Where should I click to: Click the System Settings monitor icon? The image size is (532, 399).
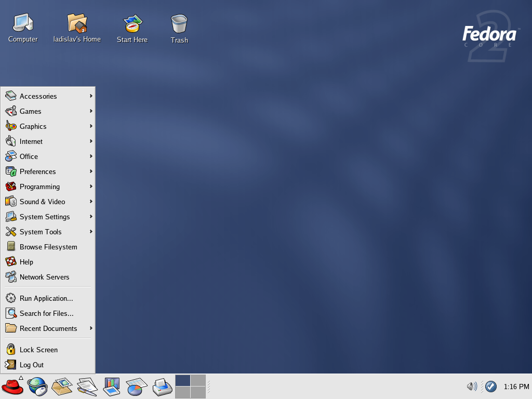coord(11,217)
